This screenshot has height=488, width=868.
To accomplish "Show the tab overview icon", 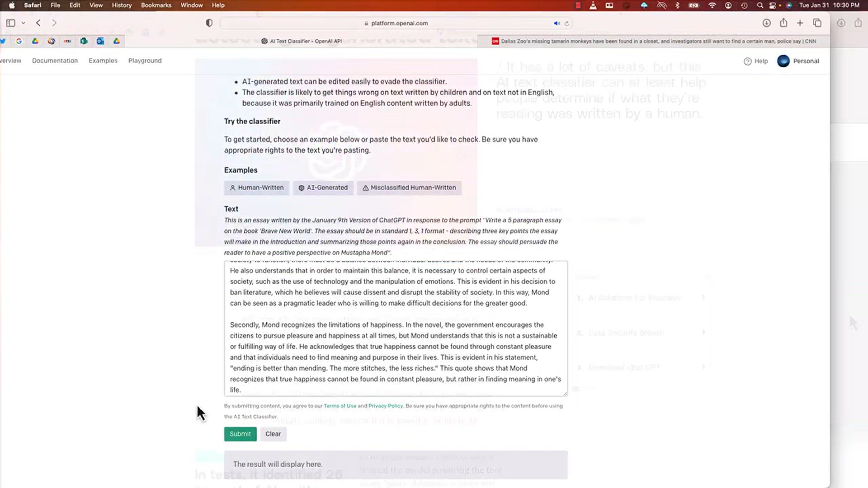I will click(817, 23).
